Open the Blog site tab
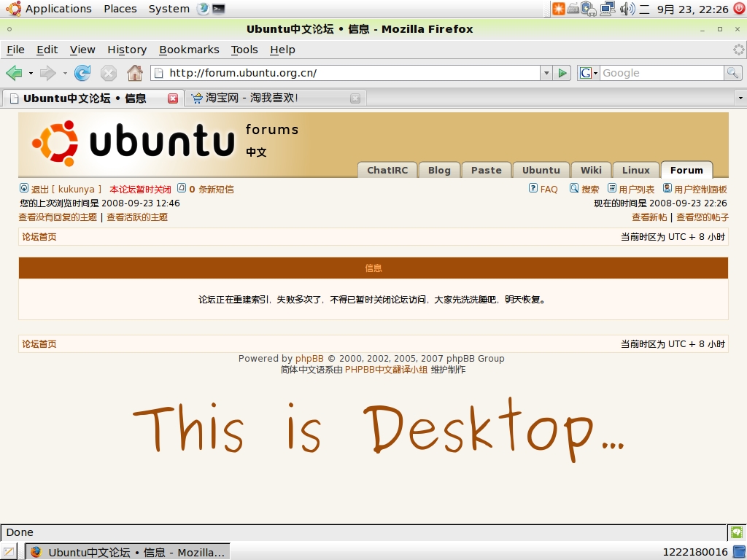The width and height of the screenshot is (747, 560). coord(438,170)
